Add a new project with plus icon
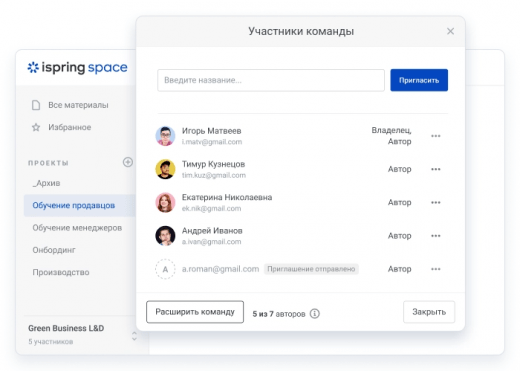The height and width of the screenshot is (371, 520). (x=128, y=162)
